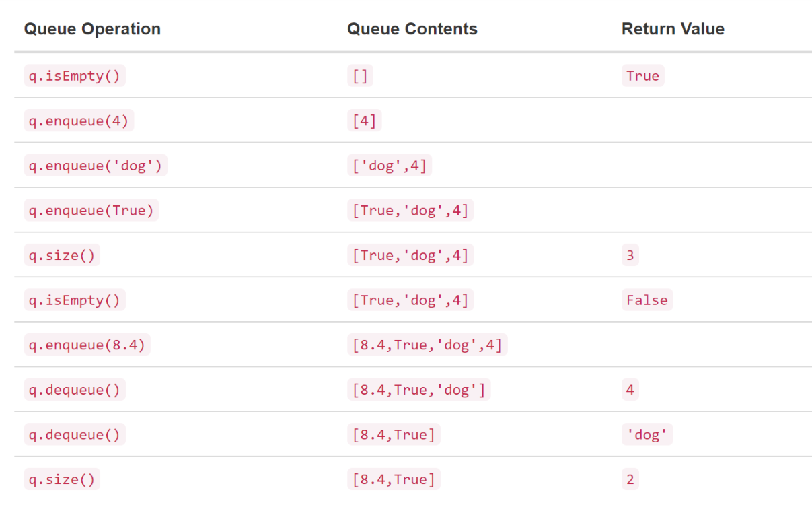Click the q.enqueue(8.4) operation
The image size is (812, 507).
click(x=87, y=345)
